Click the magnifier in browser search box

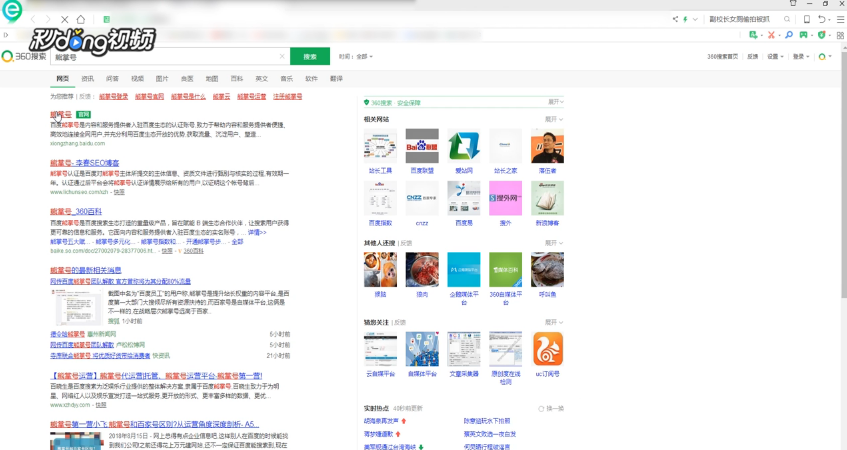click(x=787, y=19)
